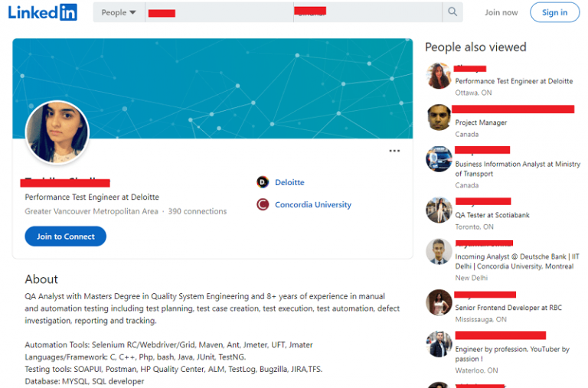Click the first name search input field
This screenshot has height=388, width=588.
214,12
